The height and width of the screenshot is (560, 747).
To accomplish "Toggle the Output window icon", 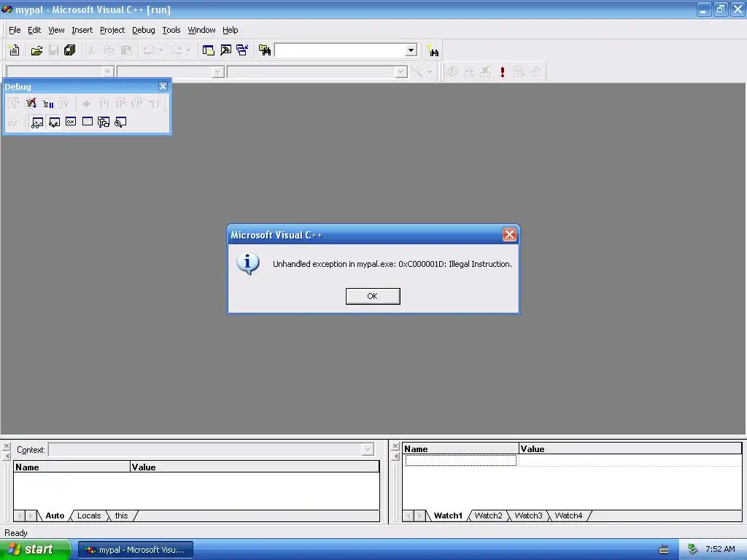I will tap(225, 50).
